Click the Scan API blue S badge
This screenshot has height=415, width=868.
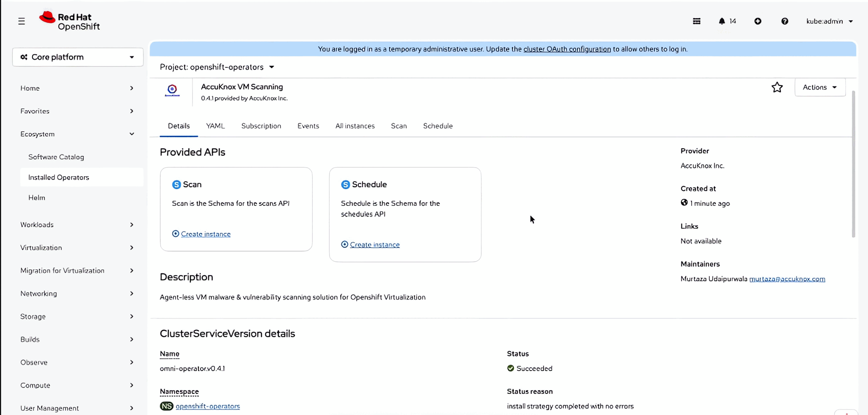pyautogui.click(x=176, y=185)
